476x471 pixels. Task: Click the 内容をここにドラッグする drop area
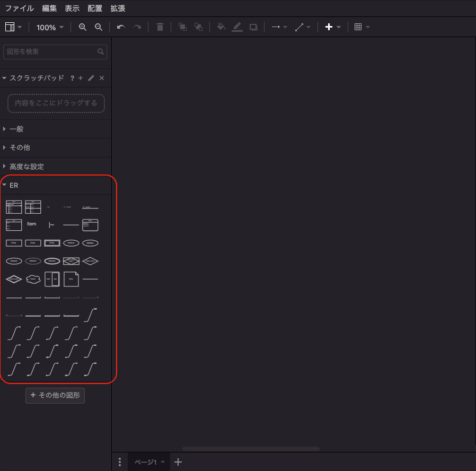pyautogui.click(x=56, y=103)
